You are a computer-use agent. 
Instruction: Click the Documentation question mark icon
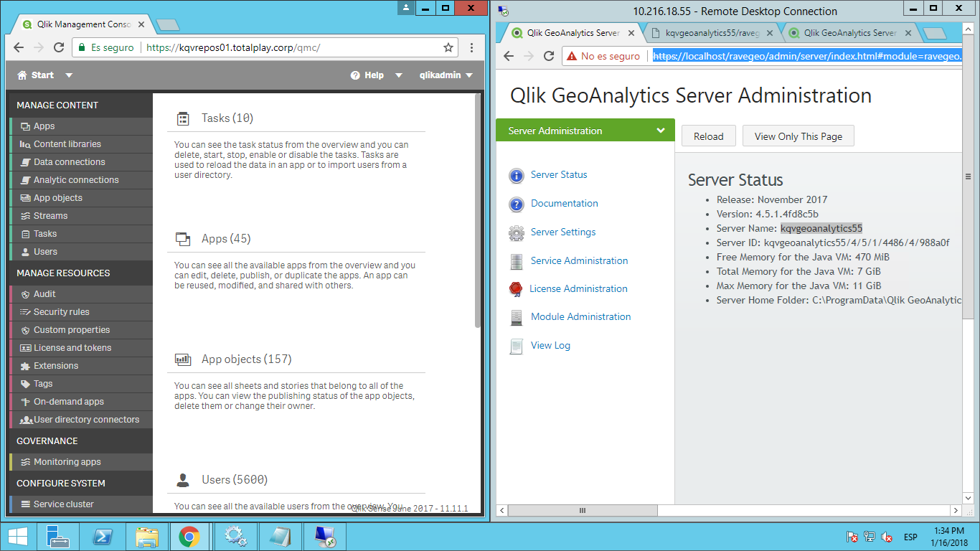517,204
